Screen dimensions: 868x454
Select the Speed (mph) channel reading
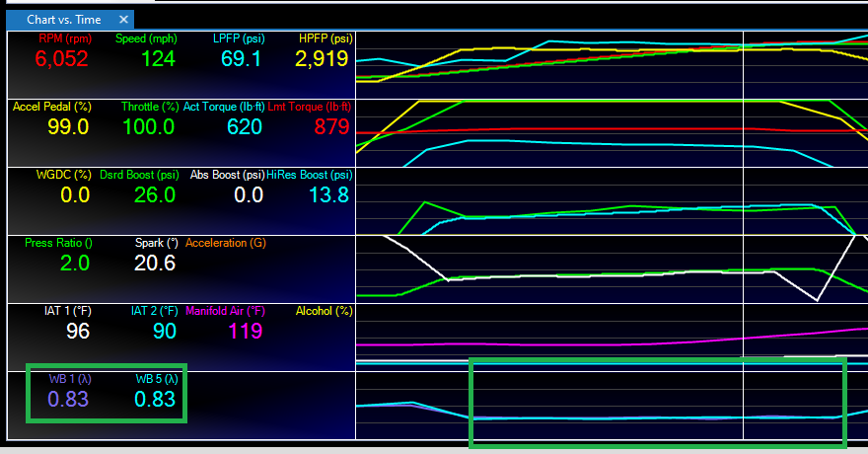pyautogui.click(x=158, y=59)
